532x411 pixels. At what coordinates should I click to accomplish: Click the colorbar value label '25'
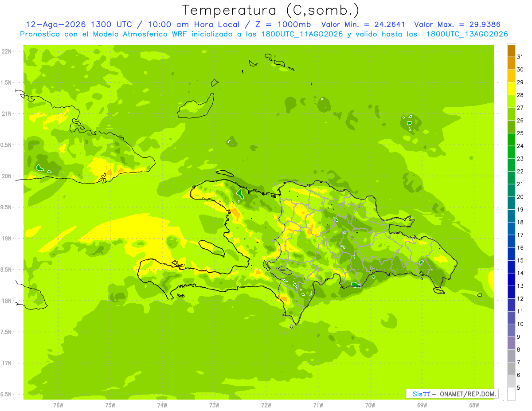click(520, 133)
